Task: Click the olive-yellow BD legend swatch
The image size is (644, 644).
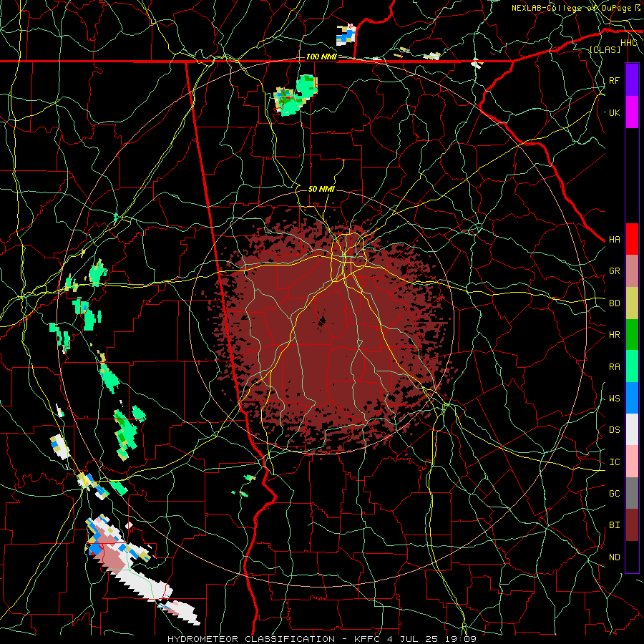Action: click(632, 303)
